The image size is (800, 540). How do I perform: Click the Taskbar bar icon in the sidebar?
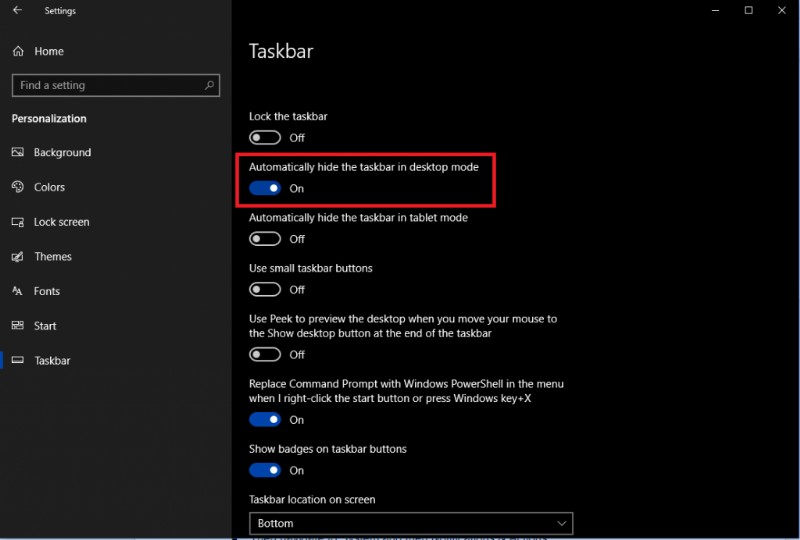click(18, 360)
